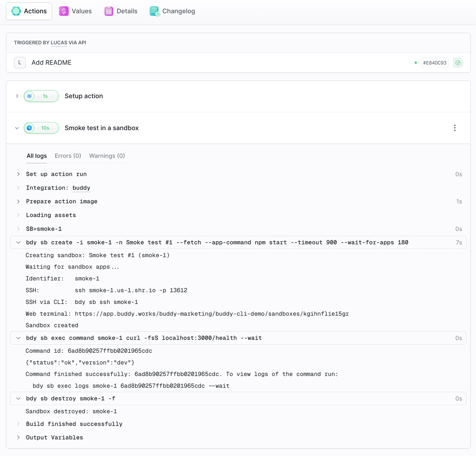View the Changelog tab
Screen dimensions: 476x456
coord(172,11)
